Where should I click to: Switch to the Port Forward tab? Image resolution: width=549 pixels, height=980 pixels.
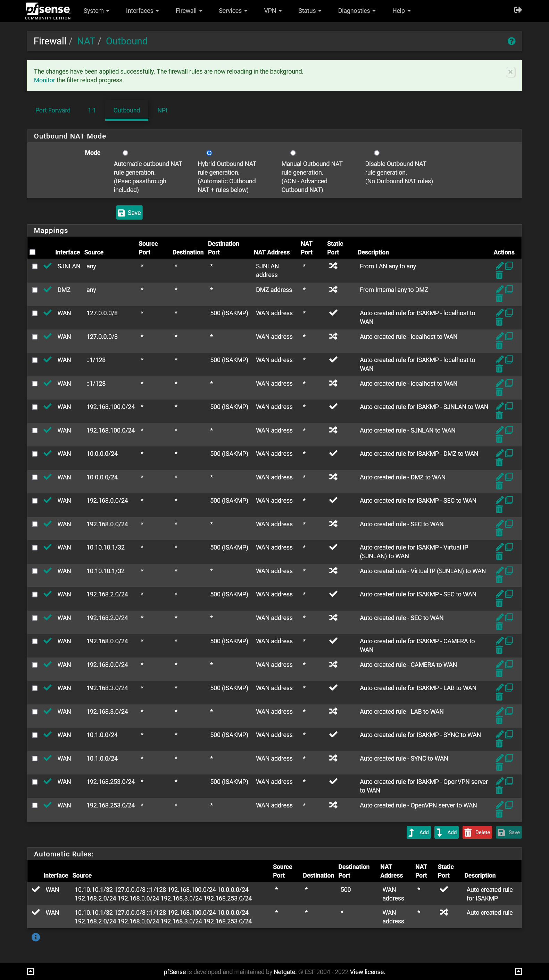click(53, 110)
